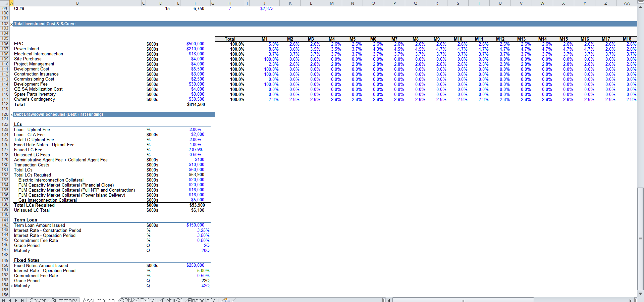Image resolution: width=644 pixels, height=302 pixels.
Task: Click the horizontal scrollbar thumb
Action: pos(463,300)
